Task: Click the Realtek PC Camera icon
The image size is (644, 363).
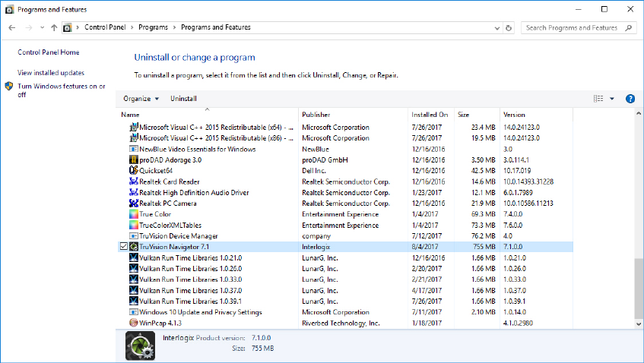Action: click(134, 203)
